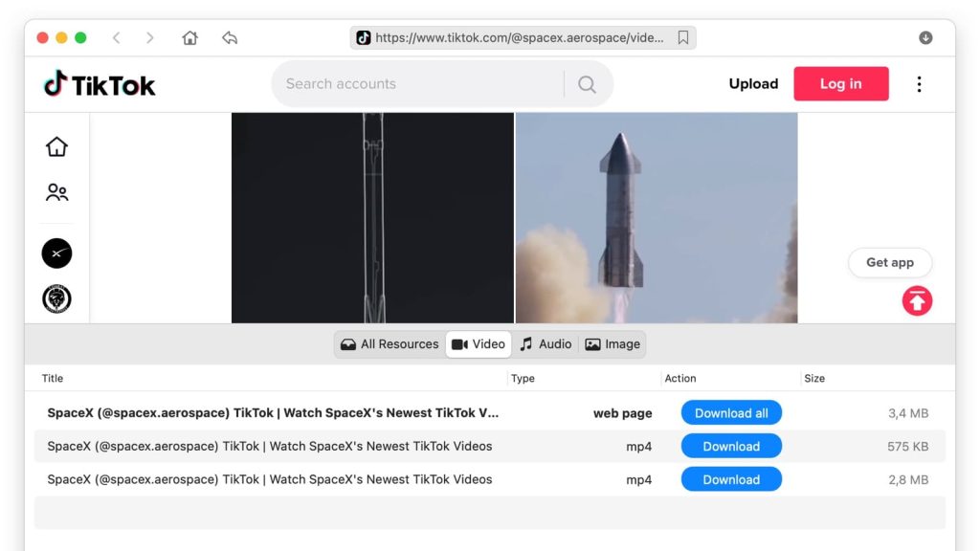980x551 pixels.
Task: Go forward with the right chevron
Action: (150, 38)
